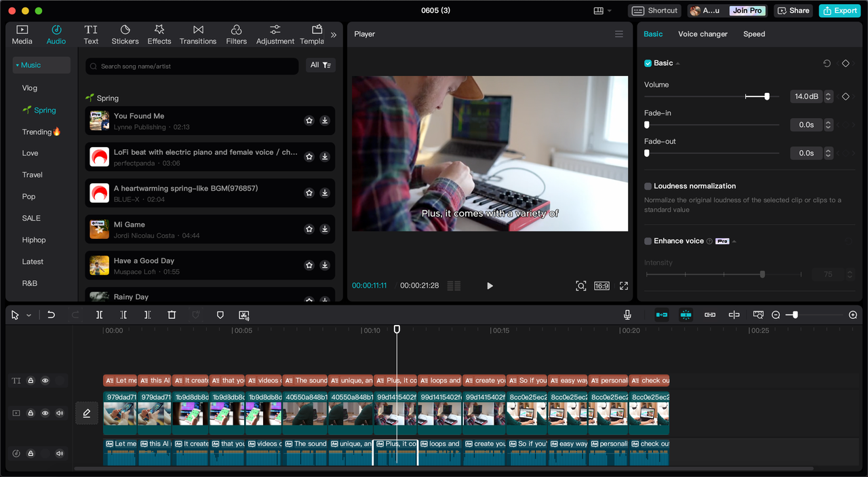Mute the video track
Image resolution: width=868 pixels, height=477 pixels.
coord(60,413)
